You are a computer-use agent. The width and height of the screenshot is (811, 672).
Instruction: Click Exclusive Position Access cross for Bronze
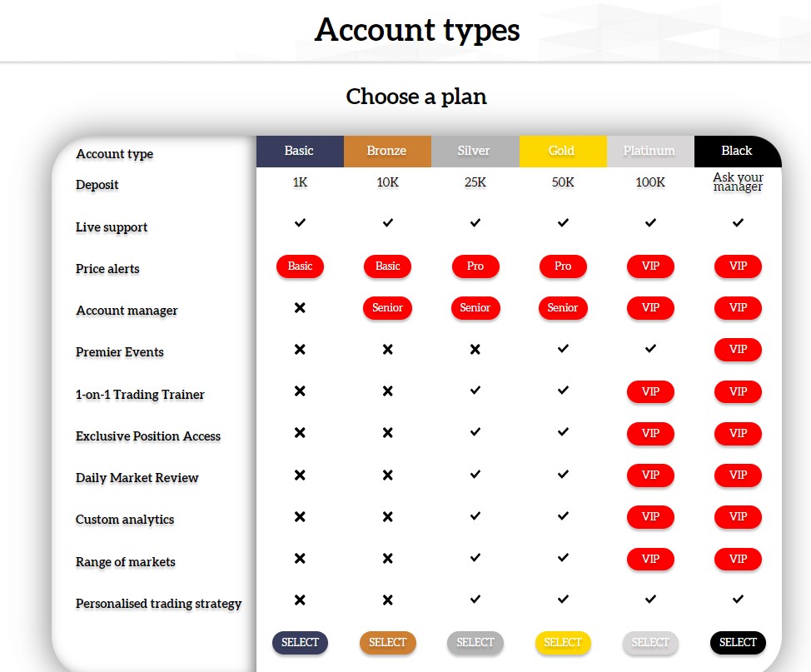[387, 432]
